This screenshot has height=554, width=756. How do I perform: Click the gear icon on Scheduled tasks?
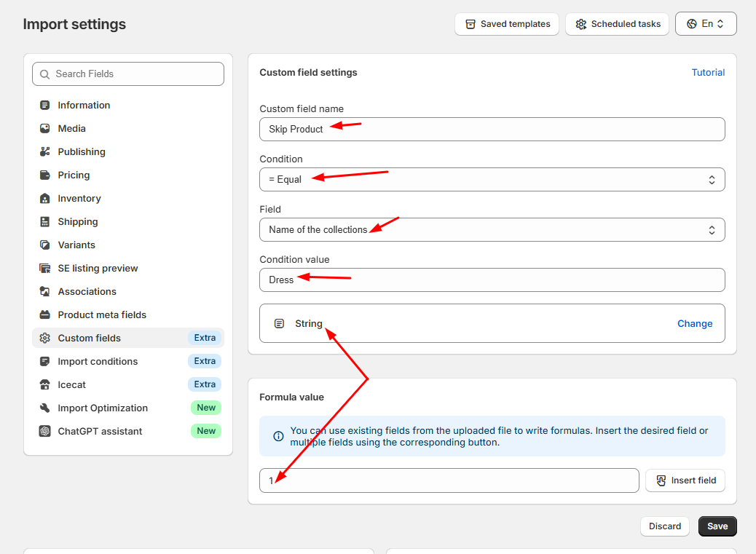(581, 24)
